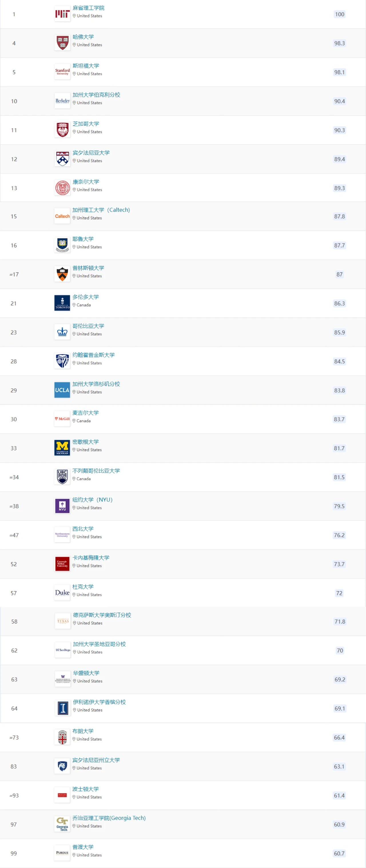Viewport: 366px width, 868px height.
Task: Click the 100 score for MIT
Action: pos(340,14)
